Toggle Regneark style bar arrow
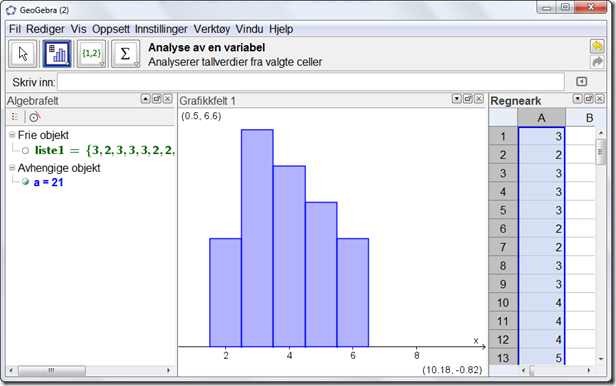The width and height of the screenshot is (616, 386). point(578,99)
